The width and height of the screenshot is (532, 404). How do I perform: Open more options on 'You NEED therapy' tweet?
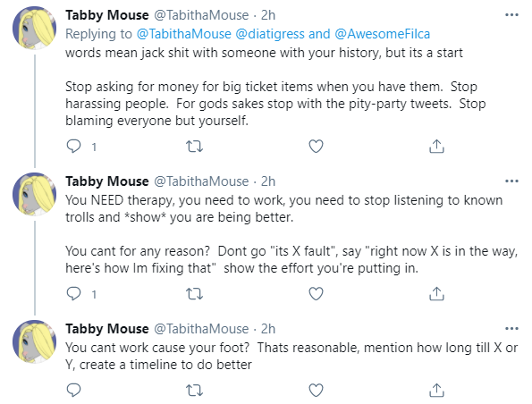(511, 181)
